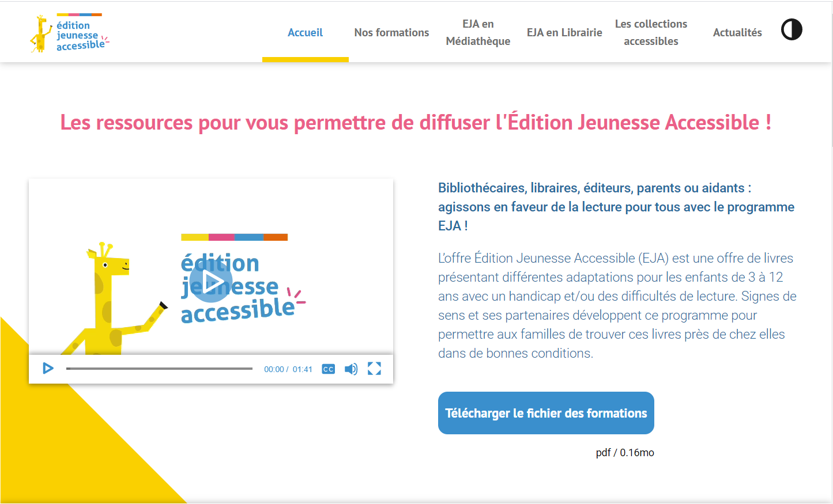
Task: Click the pdf / 0.16mo file size label
Action: [x=625, y=453]
